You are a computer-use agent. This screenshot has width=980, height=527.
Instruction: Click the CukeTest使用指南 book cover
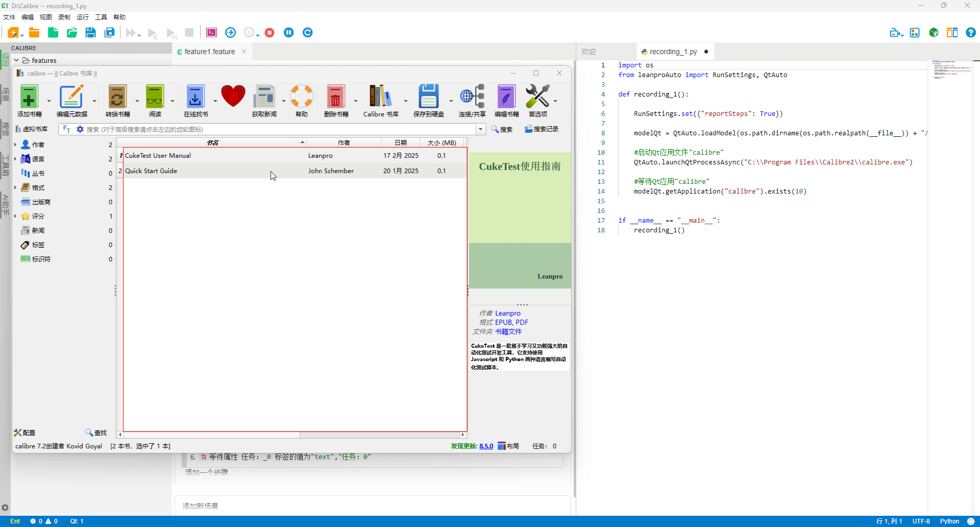click(520, 220)
